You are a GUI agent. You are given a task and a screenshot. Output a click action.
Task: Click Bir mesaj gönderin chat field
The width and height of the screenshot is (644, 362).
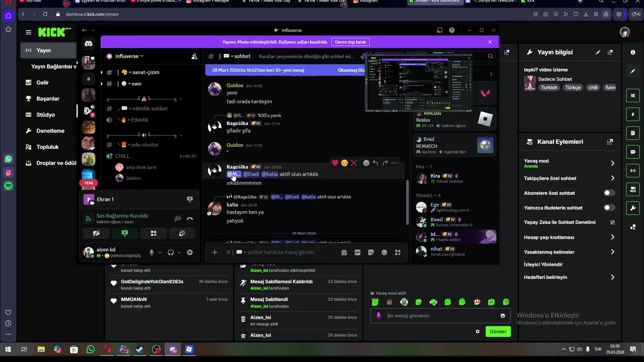point(440,316)
